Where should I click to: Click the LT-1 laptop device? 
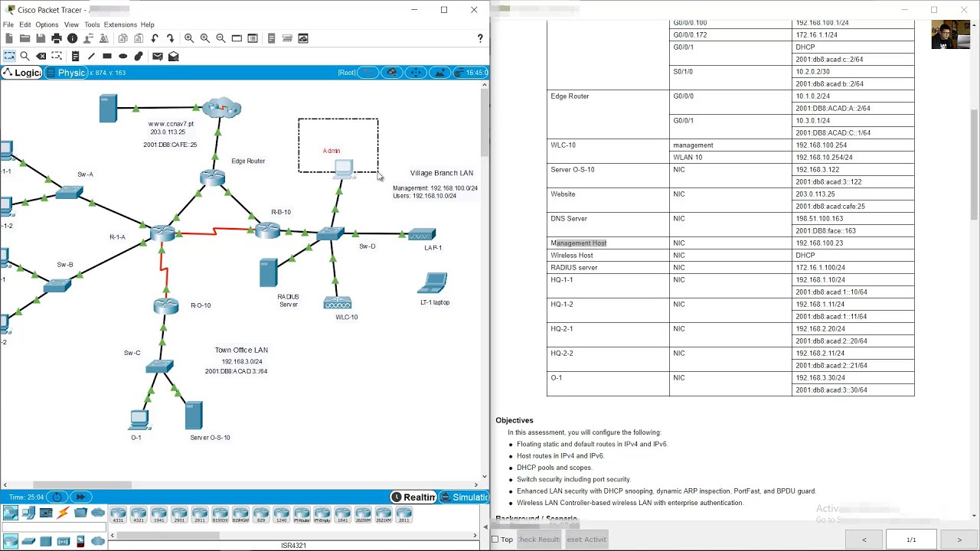point(433,283)
